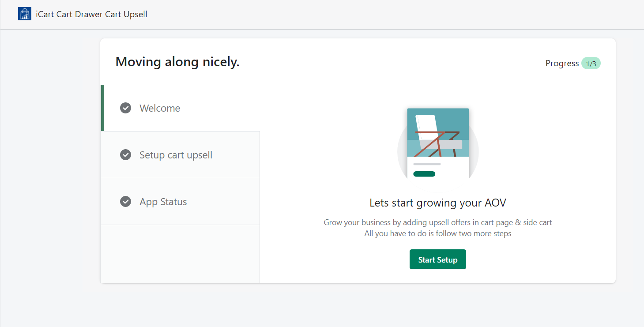Click the Progress label text
The height and width of the screenshot is (327, 644).
coord(562,64)
